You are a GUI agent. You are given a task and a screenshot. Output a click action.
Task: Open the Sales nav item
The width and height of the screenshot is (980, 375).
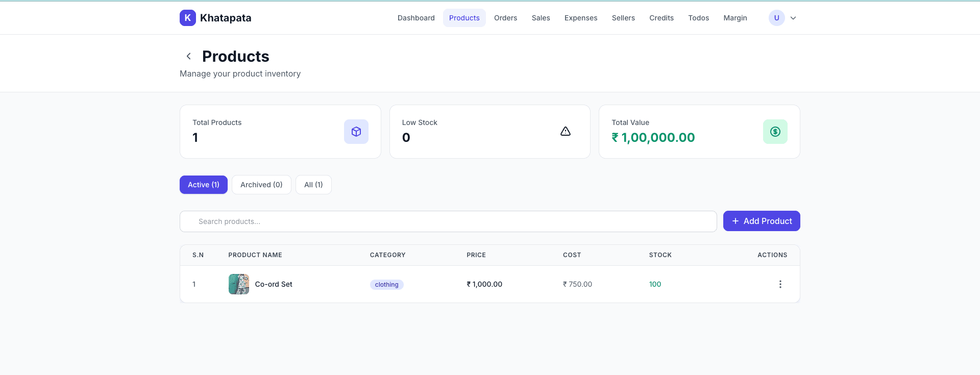tap(541, 18)
